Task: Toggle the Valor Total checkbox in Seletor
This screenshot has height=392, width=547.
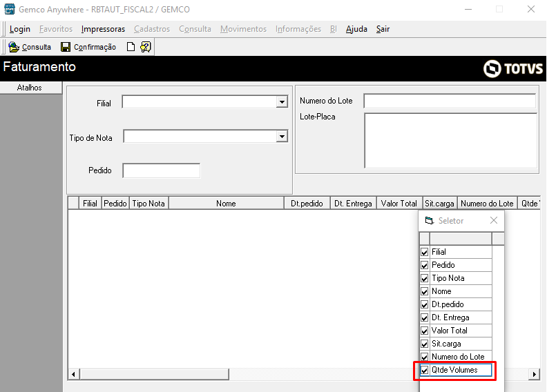Action: [424, 331]
